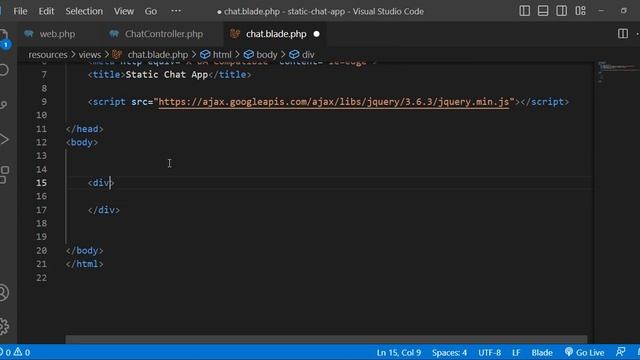This screenshot has width=640, height=360.
Task: Click the unsaved dot on chat.blade.php tab
Action: click(x=316, y=34)
